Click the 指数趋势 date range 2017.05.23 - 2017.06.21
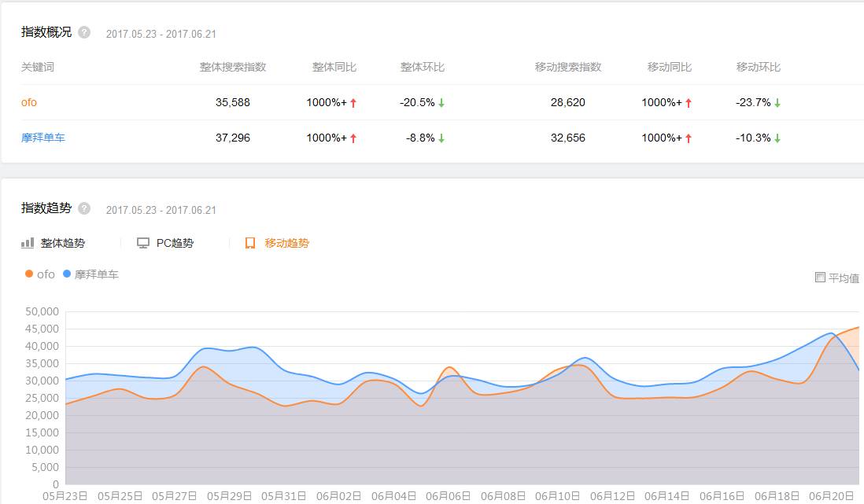The height and width of the screenshot is (504, 864). pyautogui.click(x=161, y=210)
